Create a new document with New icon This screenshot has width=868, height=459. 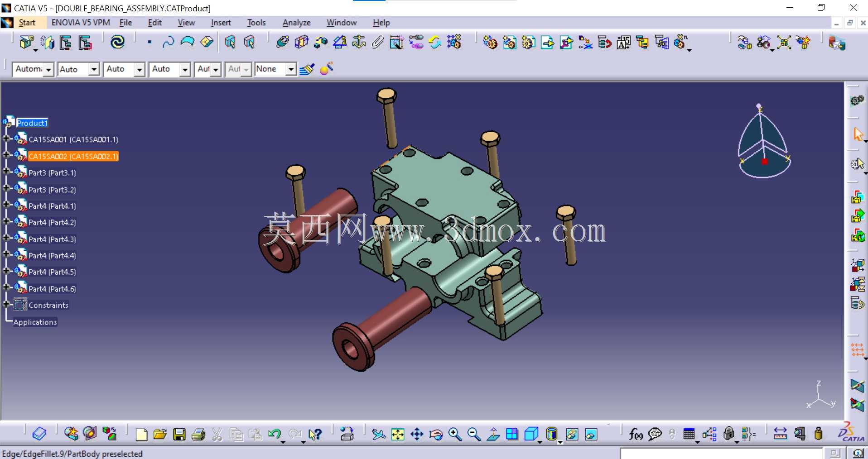(x=141, y=435)
